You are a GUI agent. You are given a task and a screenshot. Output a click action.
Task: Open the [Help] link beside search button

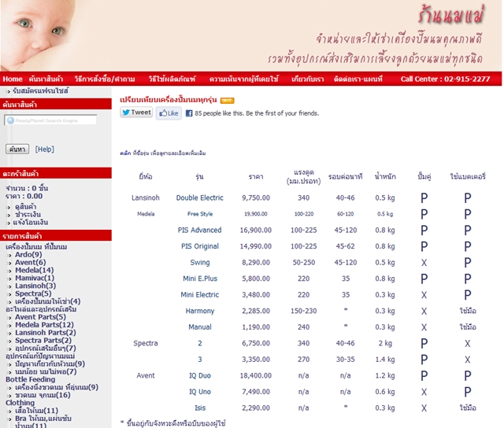(x=45, y=149)
